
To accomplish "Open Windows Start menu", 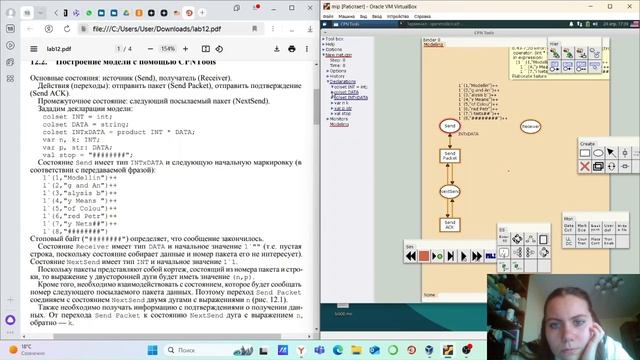I will click(152, 350).
